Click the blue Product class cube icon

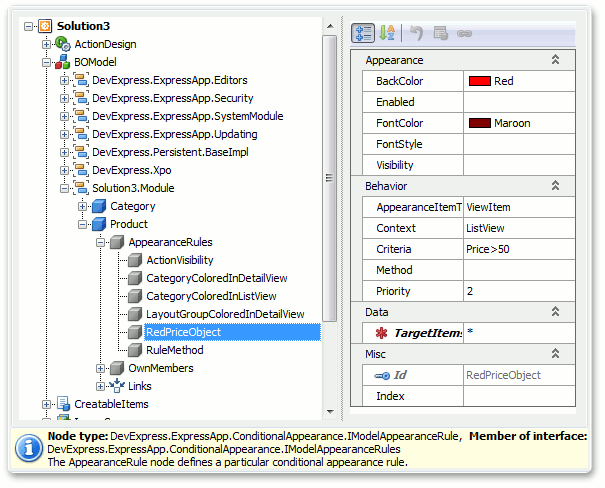point(99,224)
